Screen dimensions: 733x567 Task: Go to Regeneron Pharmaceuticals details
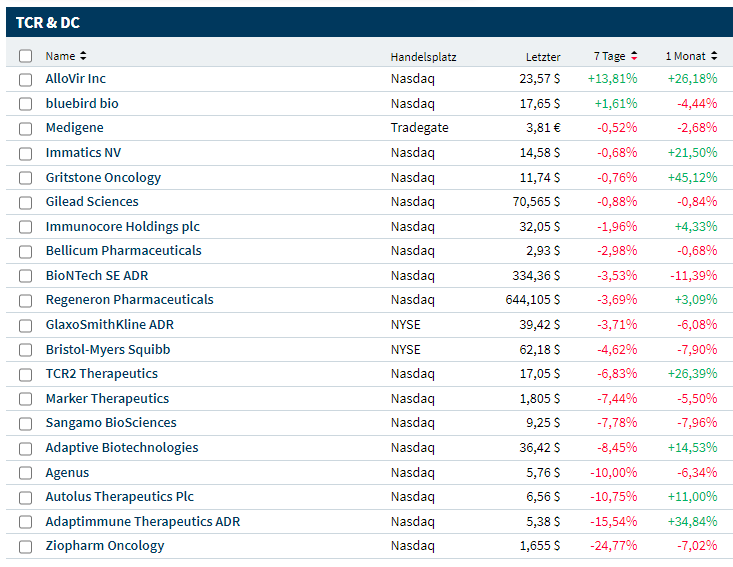pos(129,299)
